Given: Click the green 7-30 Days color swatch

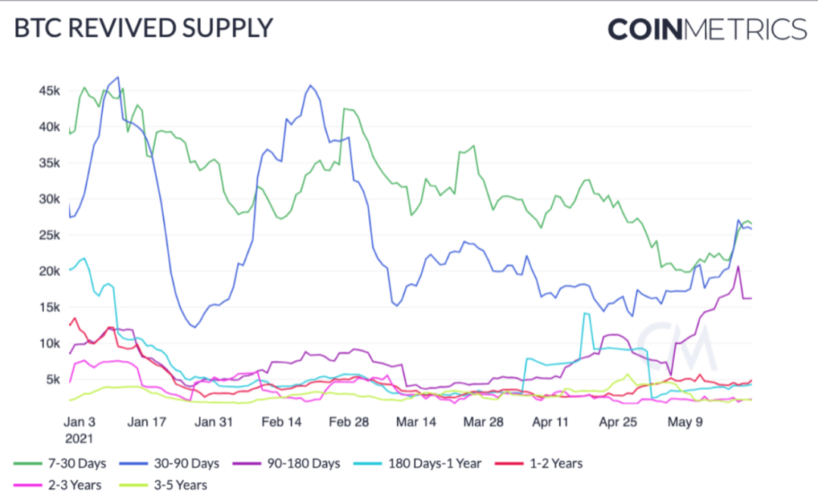Looking at the screenshot, I should pyautogui.click(x=28, y=463).
